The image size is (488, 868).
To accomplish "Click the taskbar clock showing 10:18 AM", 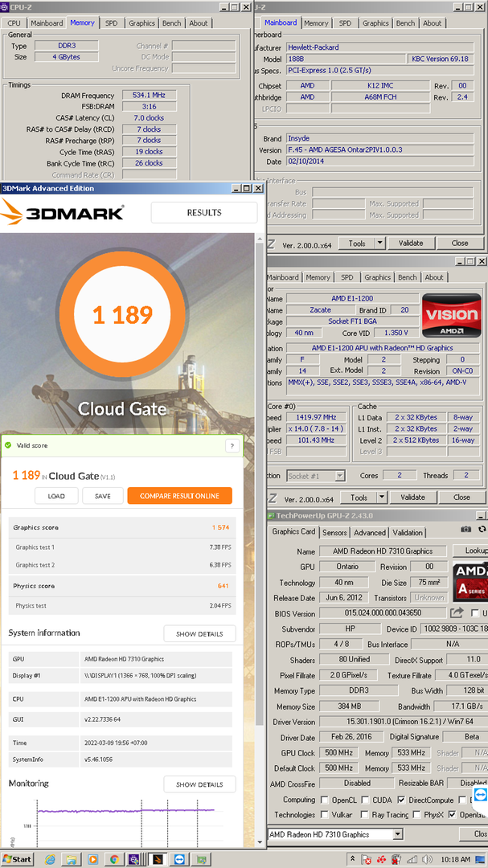I will 455,859.
